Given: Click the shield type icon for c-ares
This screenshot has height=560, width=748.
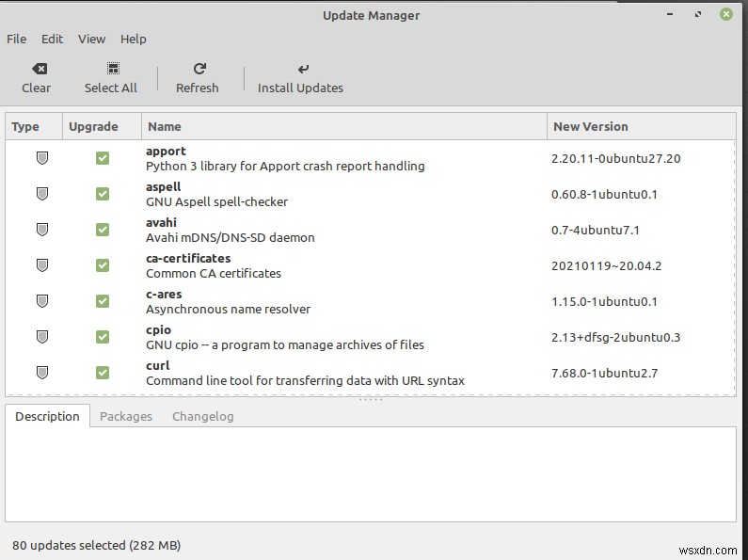Looking at the screenshot, I should [x=42, y=301].
